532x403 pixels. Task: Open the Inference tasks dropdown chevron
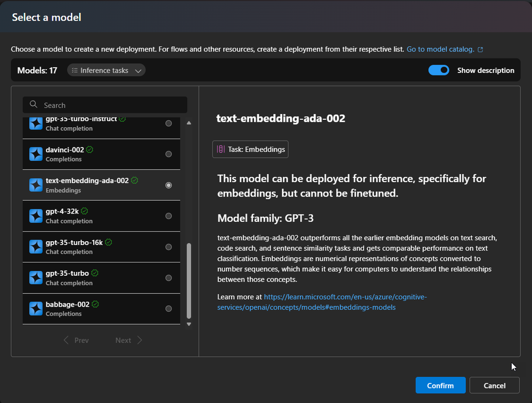[x=138, y=71]
